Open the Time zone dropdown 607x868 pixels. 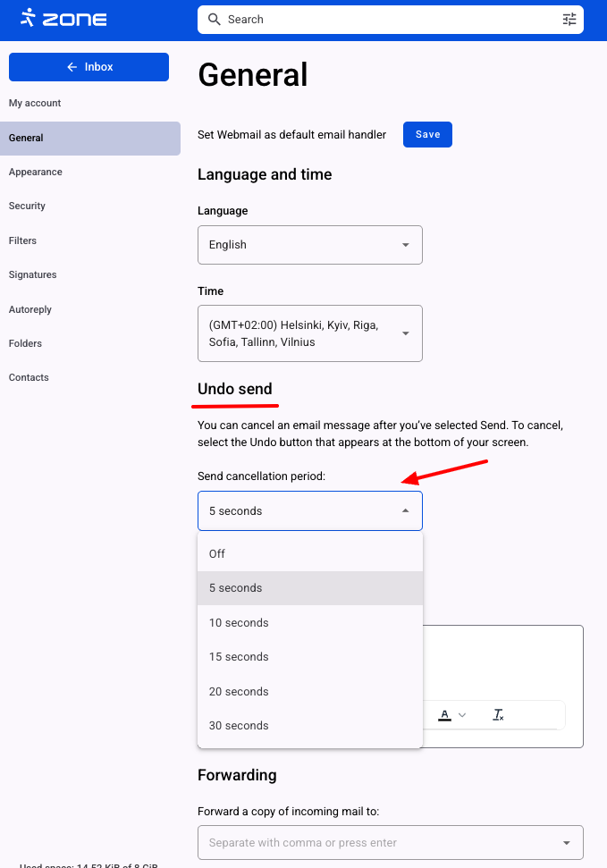click(309, 333)
